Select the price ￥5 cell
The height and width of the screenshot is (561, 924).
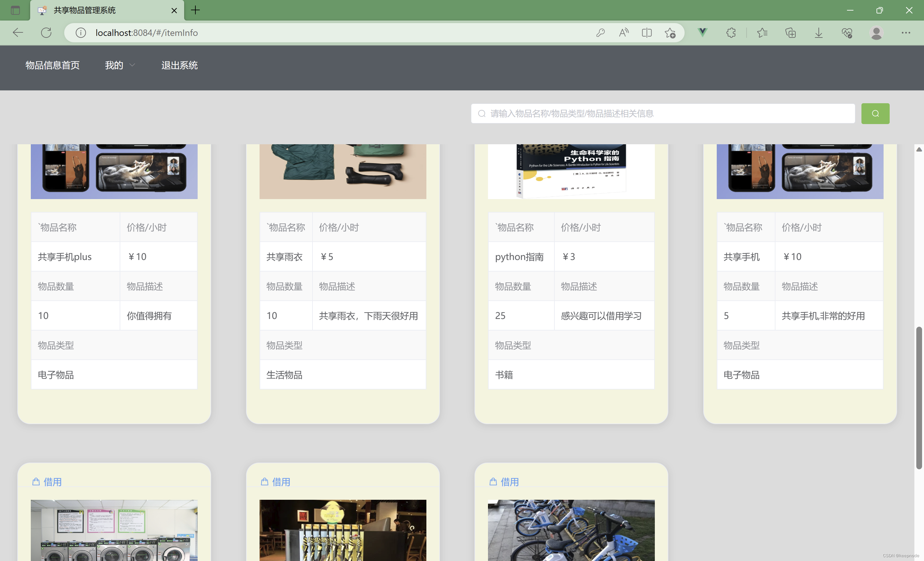pos(369,257)
